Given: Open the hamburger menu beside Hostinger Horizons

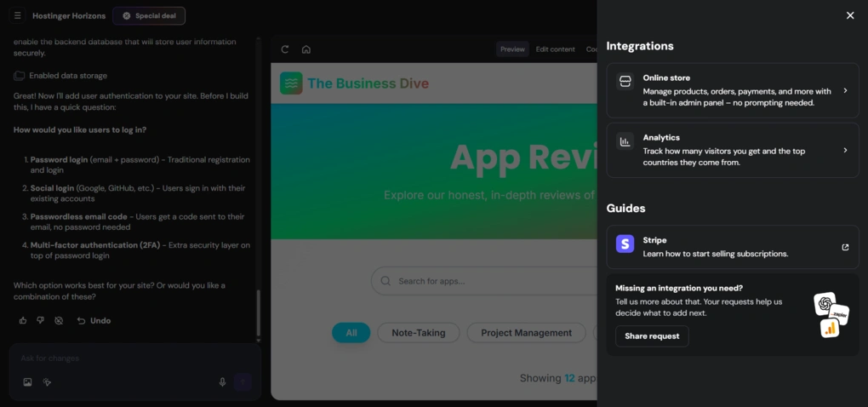Looking at the screenshot, I should (17, 15).
